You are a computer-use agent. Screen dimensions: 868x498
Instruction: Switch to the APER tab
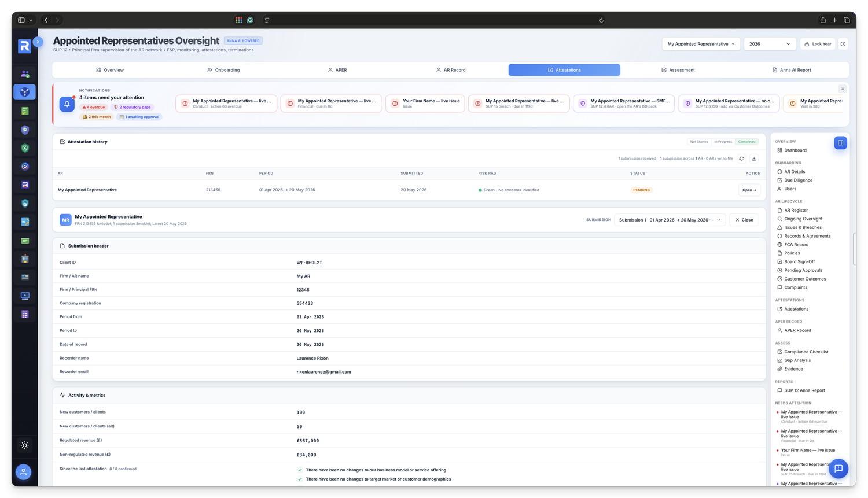337,70
